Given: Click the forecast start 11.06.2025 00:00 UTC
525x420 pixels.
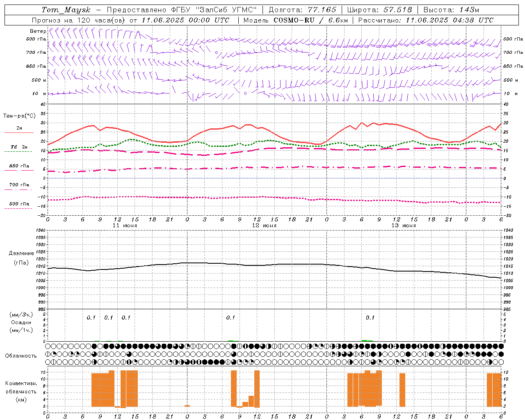Looking at the screenshot, I should click(x=185, y=20).
